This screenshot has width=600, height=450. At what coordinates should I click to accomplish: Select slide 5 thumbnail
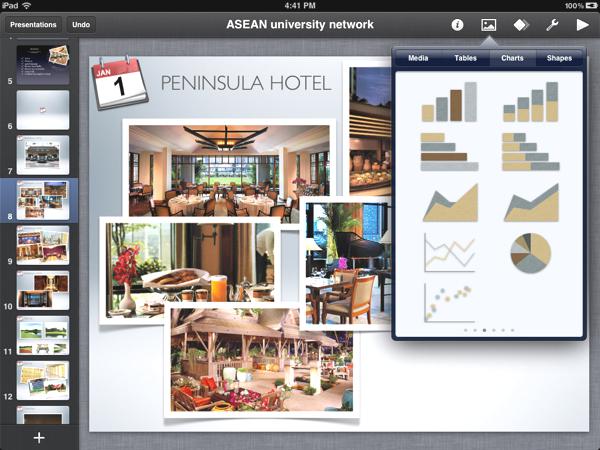click(43, 65)
